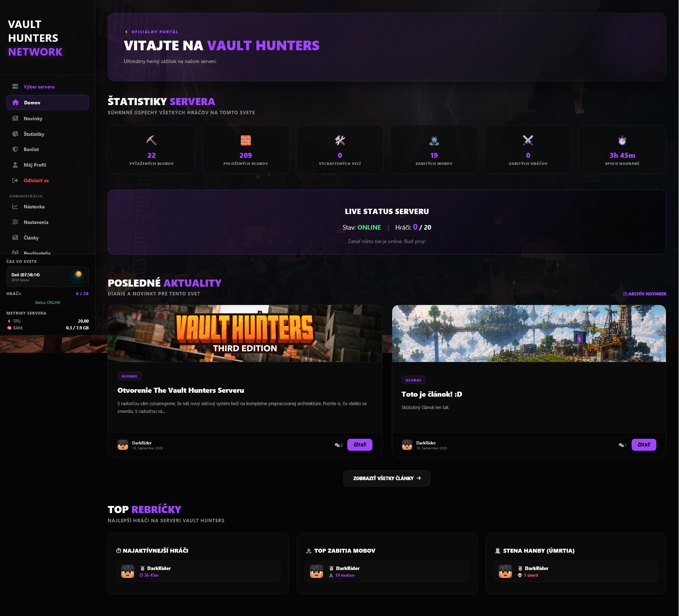Click the GLOBAL tag on Otvorenie article

129,376
